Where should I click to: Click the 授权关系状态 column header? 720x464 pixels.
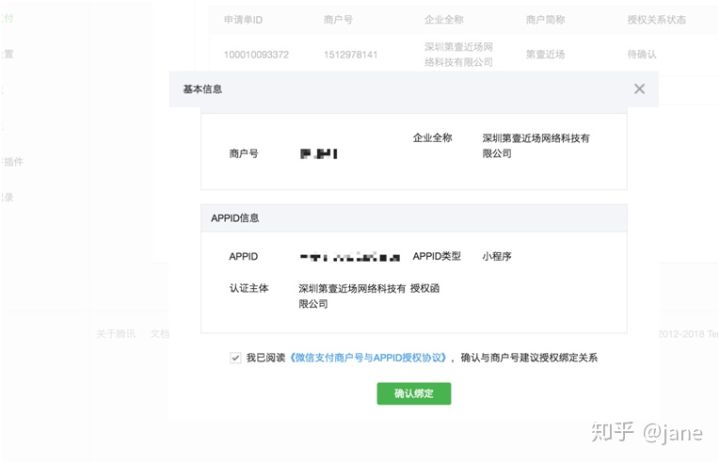[x=656, y=20]
